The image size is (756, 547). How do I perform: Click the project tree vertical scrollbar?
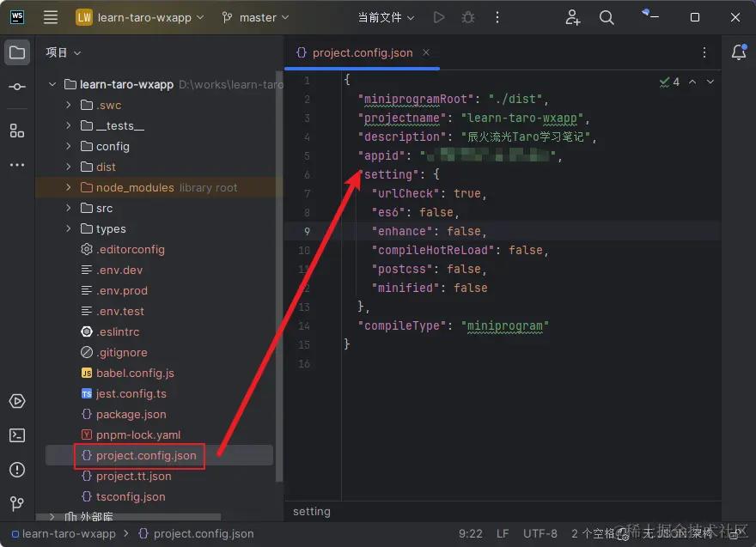(x=278, y=277)
